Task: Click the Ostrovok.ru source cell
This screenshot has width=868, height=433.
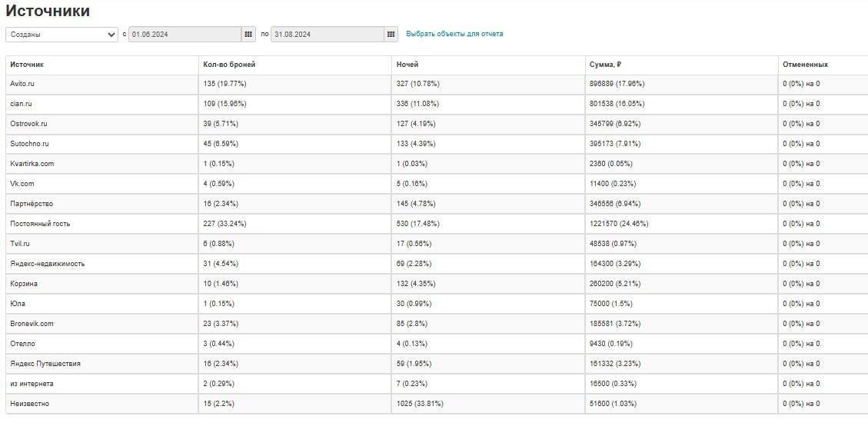Action: coord(28,124)
